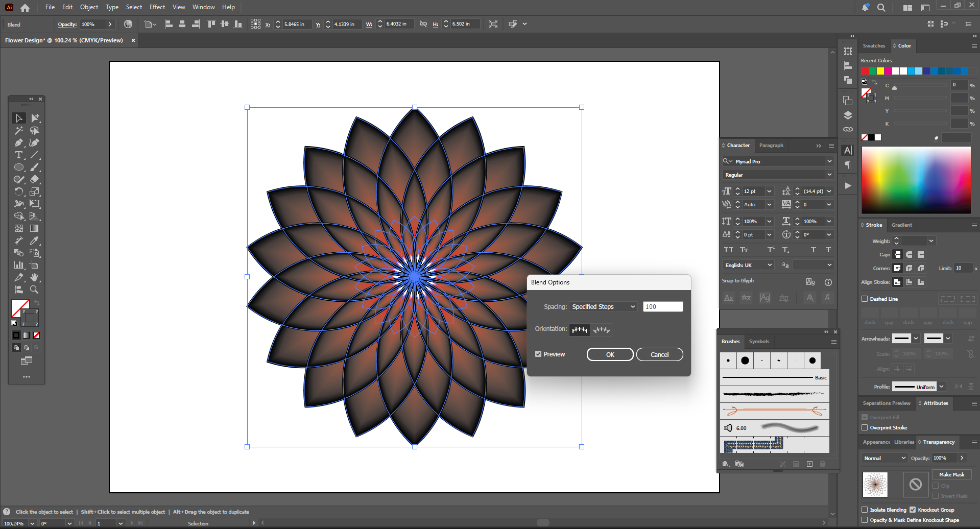This screenshot has height=529, width=980.
Task: Confirm Blend Options with OK
Action: 610,354
